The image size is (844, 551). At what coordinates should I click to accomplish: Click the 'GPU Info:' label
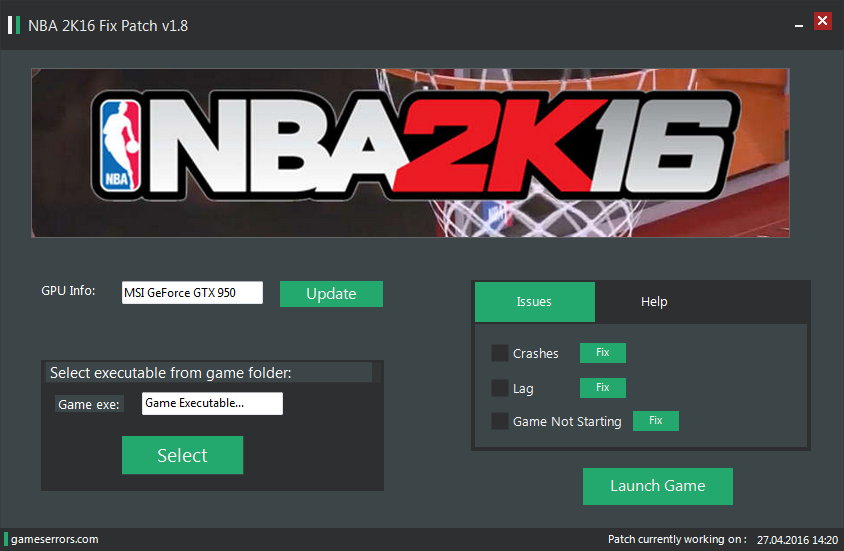68,291
